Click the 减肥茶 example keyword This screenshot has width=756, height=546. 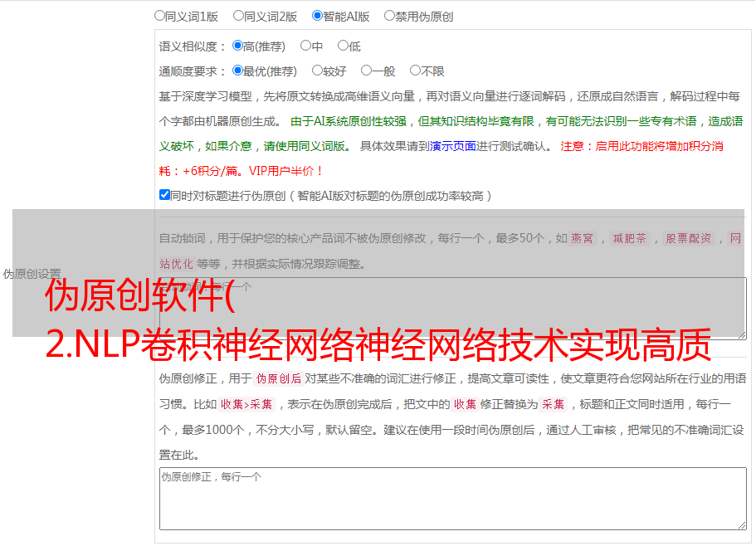coord(629,238)
